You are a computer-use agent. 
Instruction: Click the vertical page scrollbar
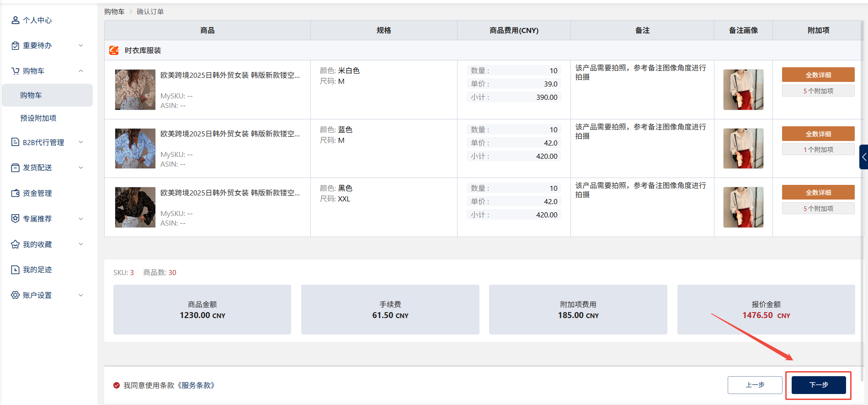862,201
